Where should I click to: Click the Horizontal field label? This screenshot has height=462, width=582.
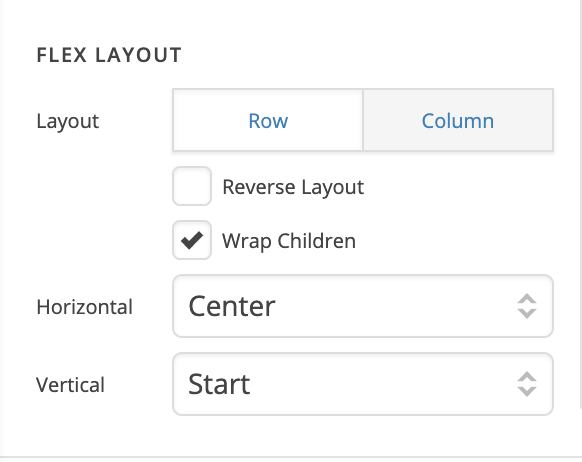(x=85, y=307)
